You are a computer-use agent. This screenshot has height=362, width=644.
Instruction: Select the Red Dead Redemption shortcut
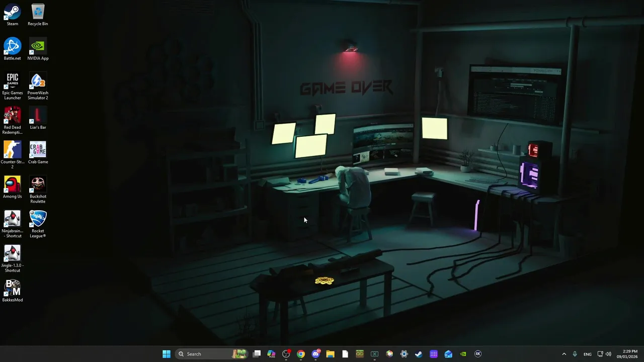13,121
